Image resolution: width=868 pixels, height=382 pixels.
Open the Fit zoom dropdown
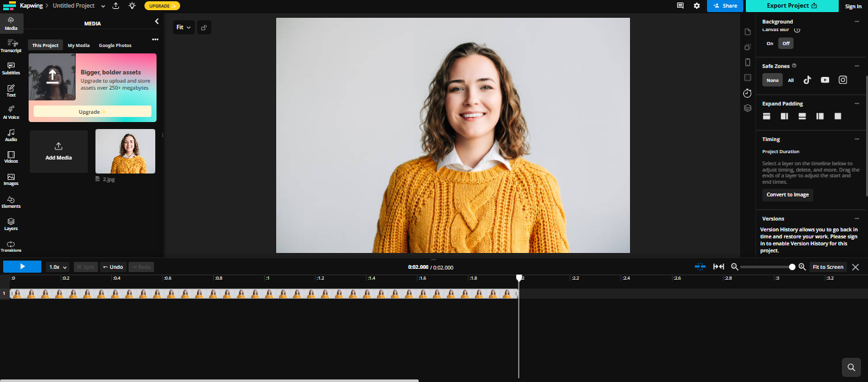[x=184, y=27]
